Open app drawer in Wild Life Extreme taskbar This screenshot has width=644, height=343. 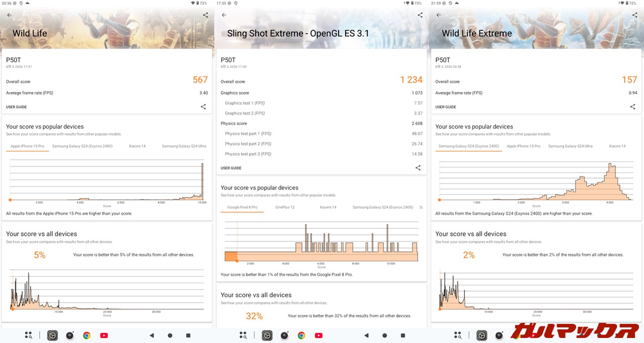coord(458,335)
